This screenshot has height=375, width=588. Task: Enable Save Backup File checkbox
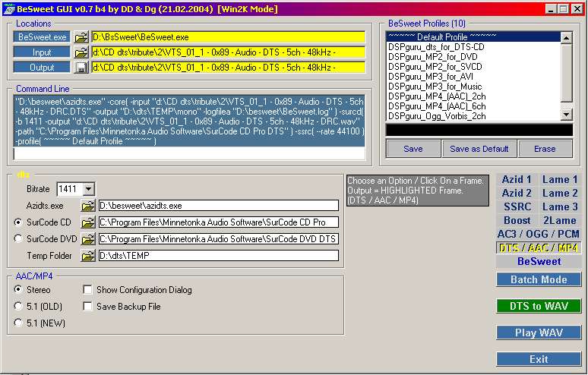pos(87,306)
